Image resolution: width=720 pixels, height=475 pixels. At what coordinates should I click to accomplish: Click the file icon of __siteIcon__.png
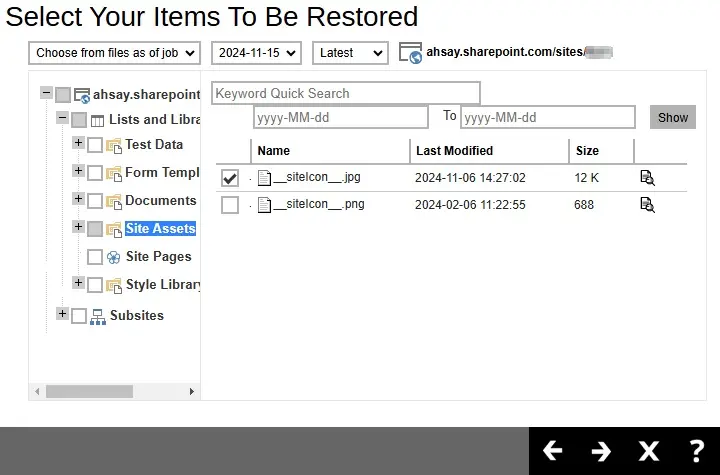[x=264, y=205]
